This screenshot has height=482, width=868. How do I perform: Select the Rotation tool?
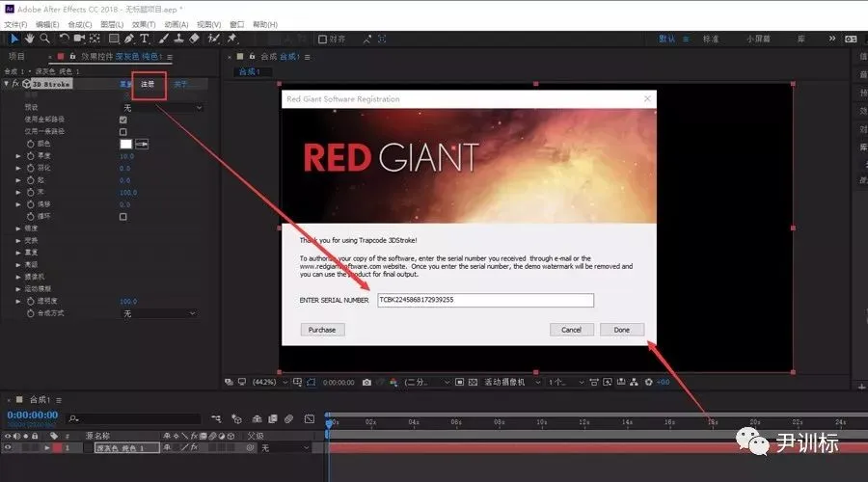point(65,39)
